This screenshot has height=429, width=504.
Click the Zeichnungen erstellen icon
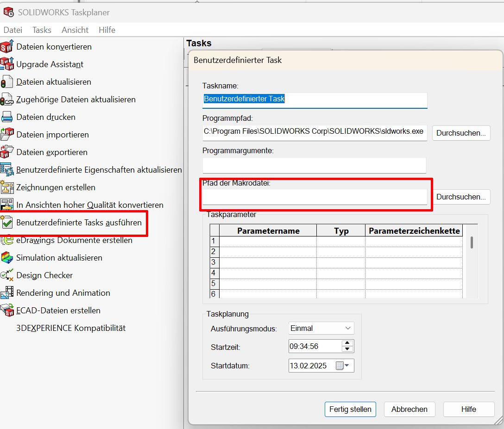pos(7,187)
